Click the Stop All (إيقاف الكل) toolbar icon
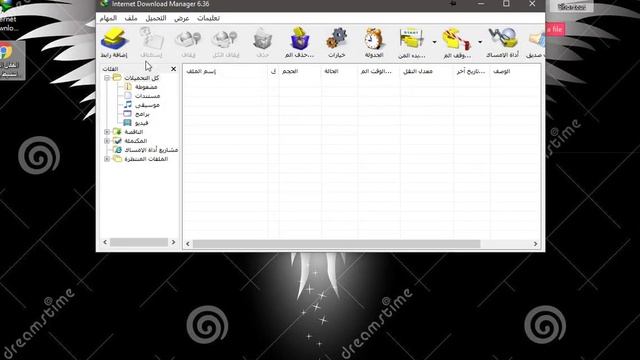 [225, 40]
